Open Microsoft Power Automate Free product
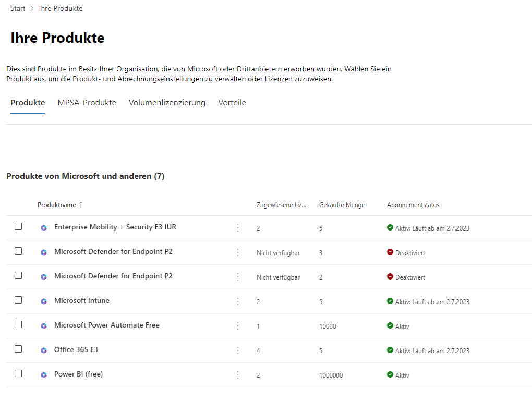The width and height of the screenshot is (532, 412). tap(107, 325)
